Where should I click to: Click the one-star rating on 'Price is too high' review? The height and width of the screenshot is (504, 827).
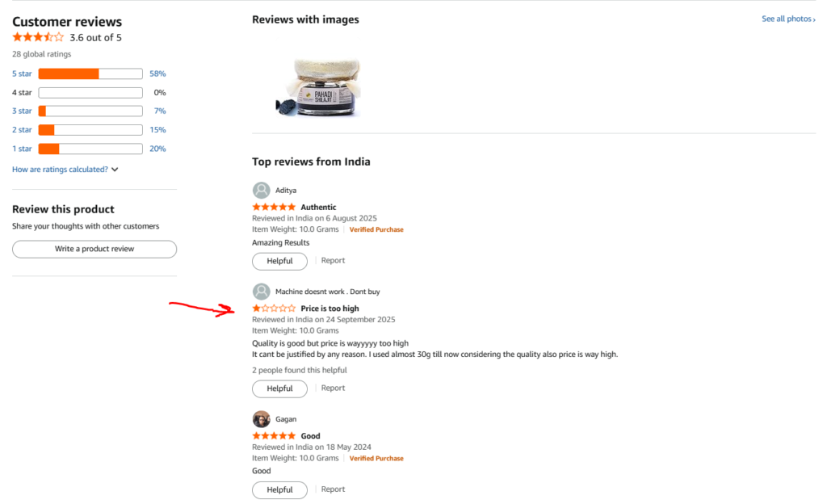(273, 308)
